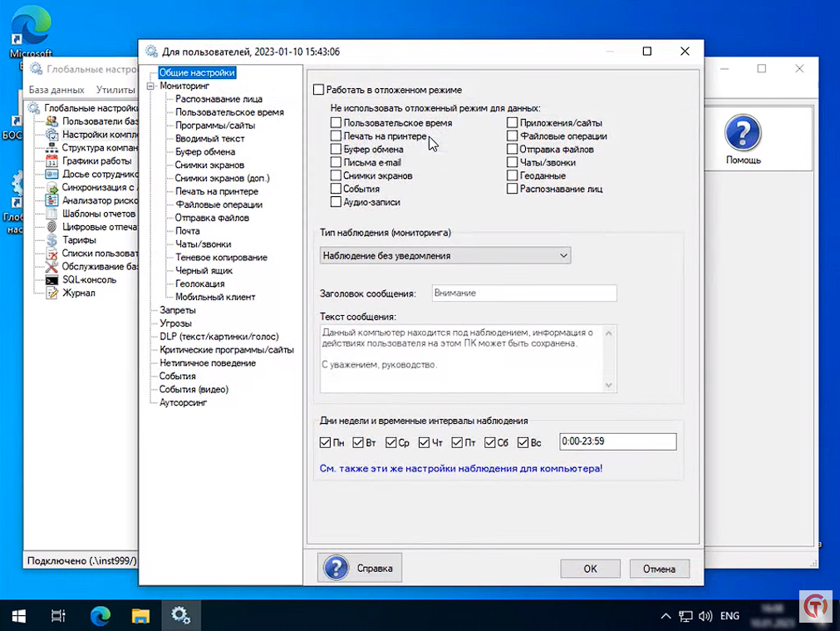The width and height of the screenshot is (840, 631).
Task: Click the Заголовок сообщения input field
Action: tap(524, 293)
